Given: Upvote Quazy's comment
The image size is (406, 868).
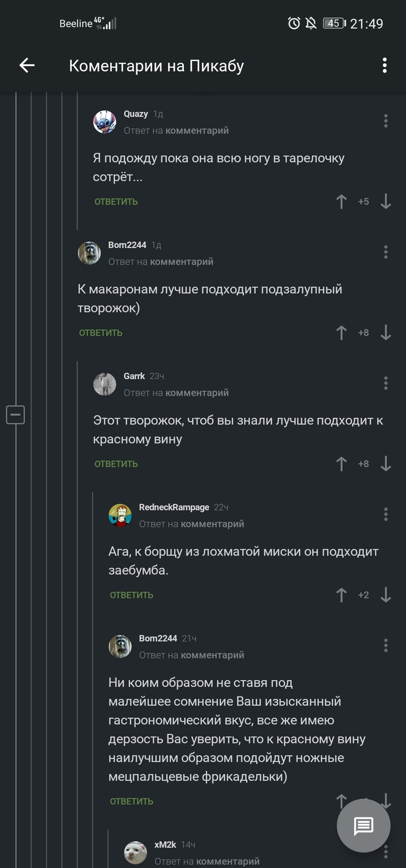Looking at the screenshot, I should (341, 202).
